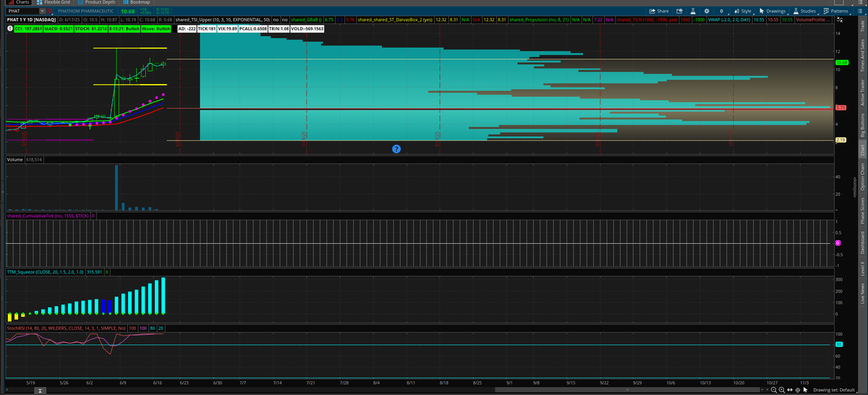This screenshot has height=395, width=868.
Task: Click the VIX:19.89 label
Action: click(x=228, y=28)
